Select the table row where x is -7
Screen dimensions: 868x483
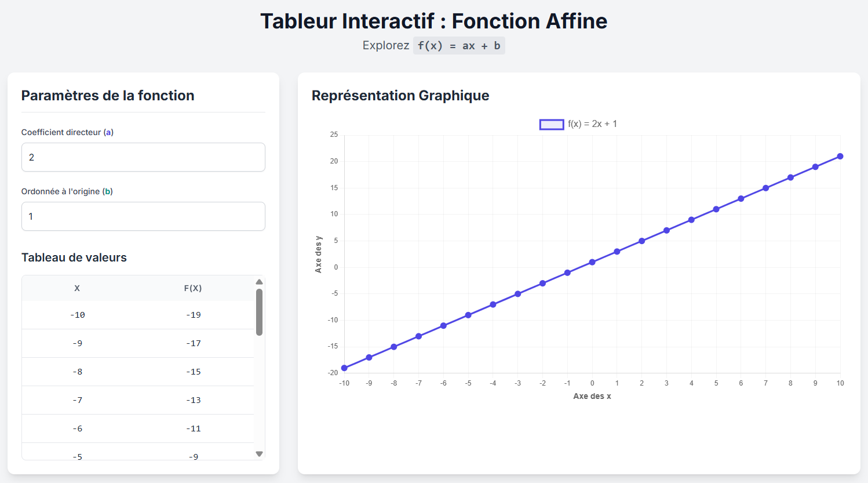(137, 400)
